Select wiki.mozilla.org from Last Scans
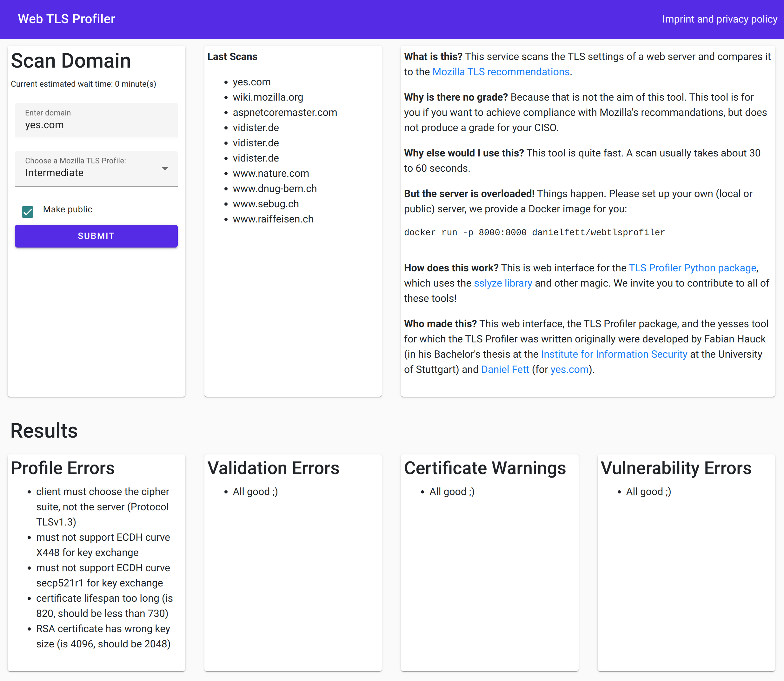The width and height of the screenshot is (784, 681). (x=268, y=97)
